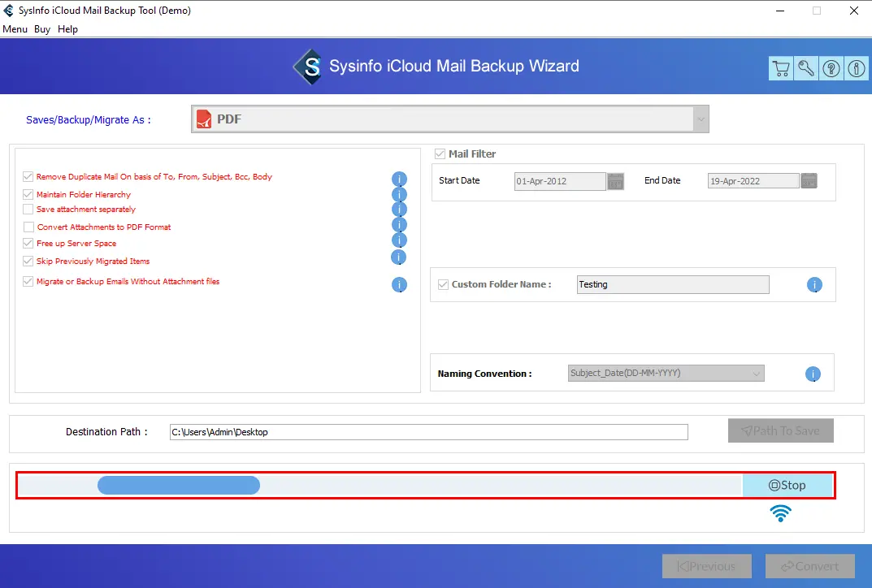Open the about info icon in header
Screen dimensions: 872x588
tap(857, 69)
